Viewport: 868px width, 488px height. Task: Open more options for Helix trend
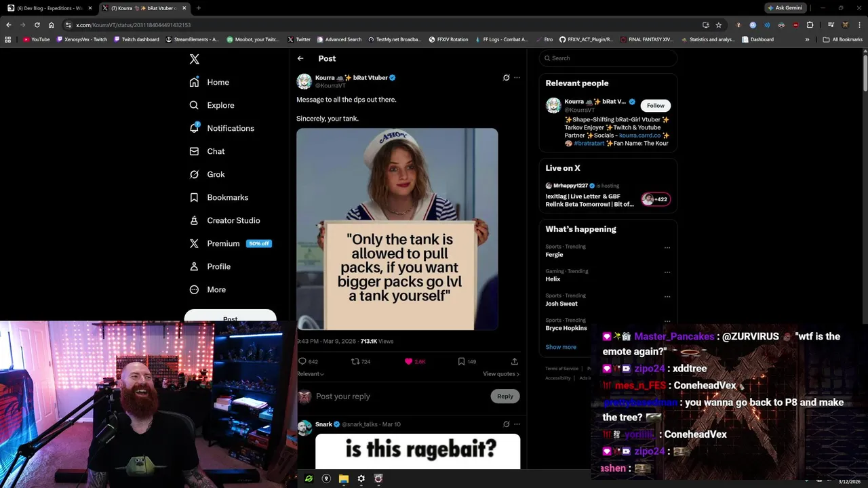click(x=667, y=272)
